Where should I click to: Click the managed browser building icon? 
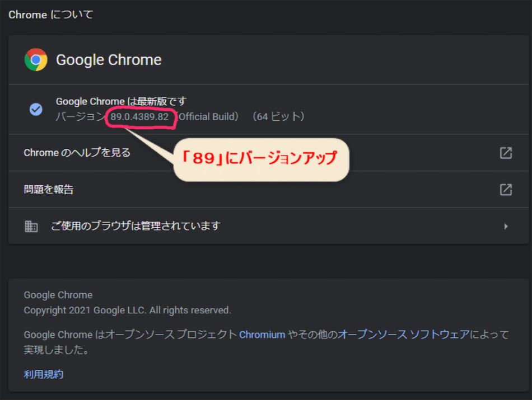point(31,226)
